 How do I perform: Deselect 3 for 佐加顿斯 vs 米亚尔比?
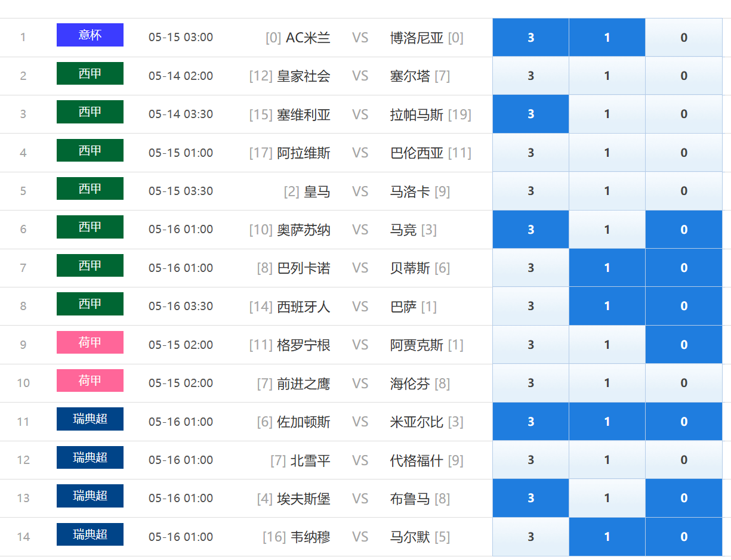(530, 422)
